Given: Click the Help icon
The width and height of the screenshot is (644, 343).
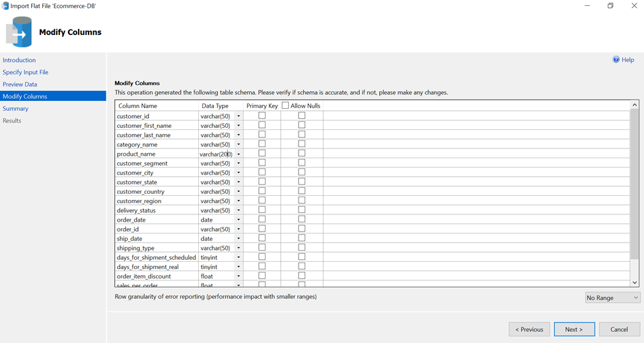Looking at the screenshot, I should pyautogui.click(x=616, y=59).
